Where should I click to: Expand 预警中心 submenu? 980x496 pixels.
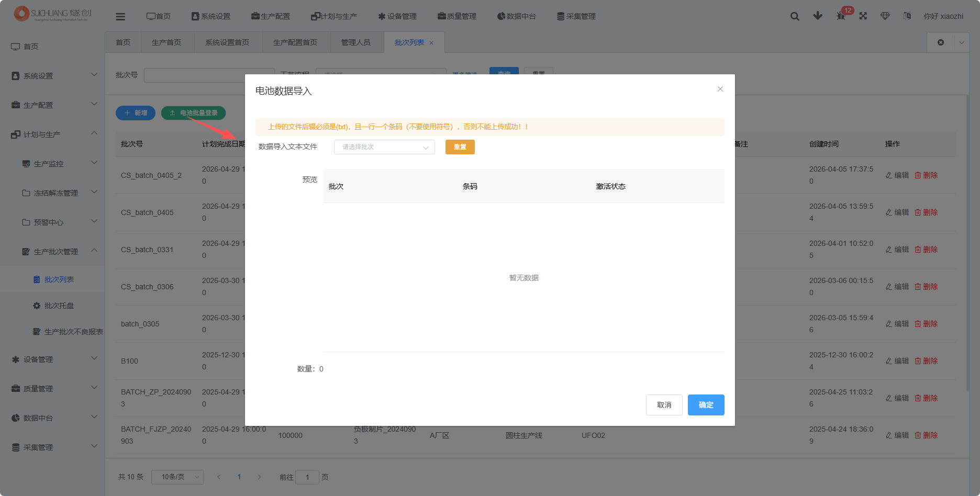click(x=52, y=222)
